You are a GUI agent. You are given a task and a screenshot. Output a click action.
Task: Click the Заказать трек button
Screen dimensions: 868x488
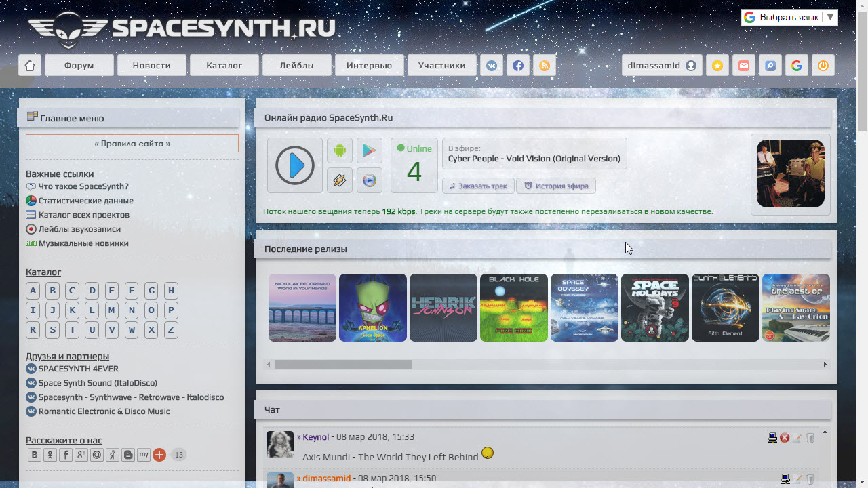pos(478,186)
